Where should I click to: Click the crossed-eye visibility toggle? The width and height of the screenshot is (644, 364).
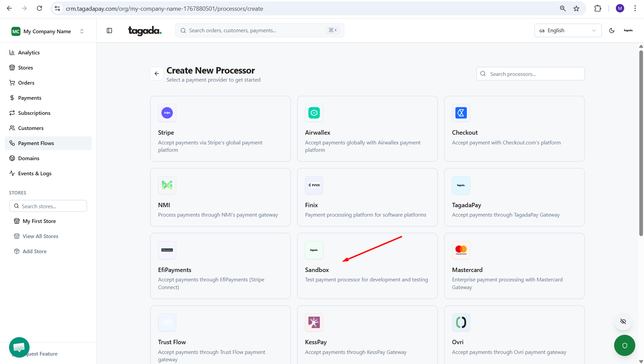pos(623,321)
